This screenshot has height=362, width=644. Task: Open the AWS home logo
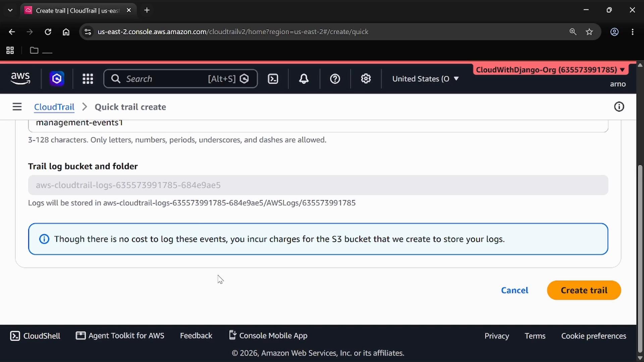[x=20, y=79]
